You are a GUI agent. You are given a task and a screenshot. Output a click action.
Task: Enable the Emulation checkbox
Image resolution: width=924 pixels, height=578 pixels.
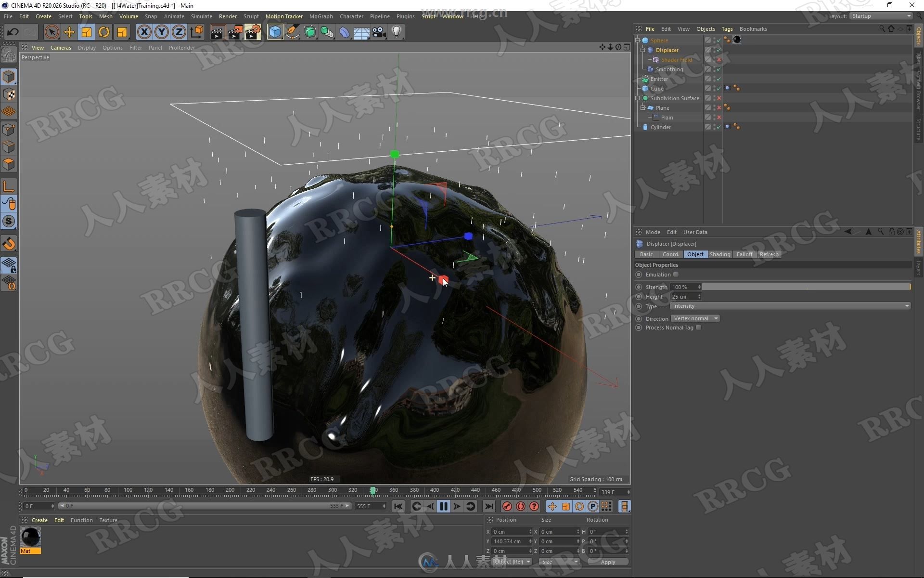676,275
